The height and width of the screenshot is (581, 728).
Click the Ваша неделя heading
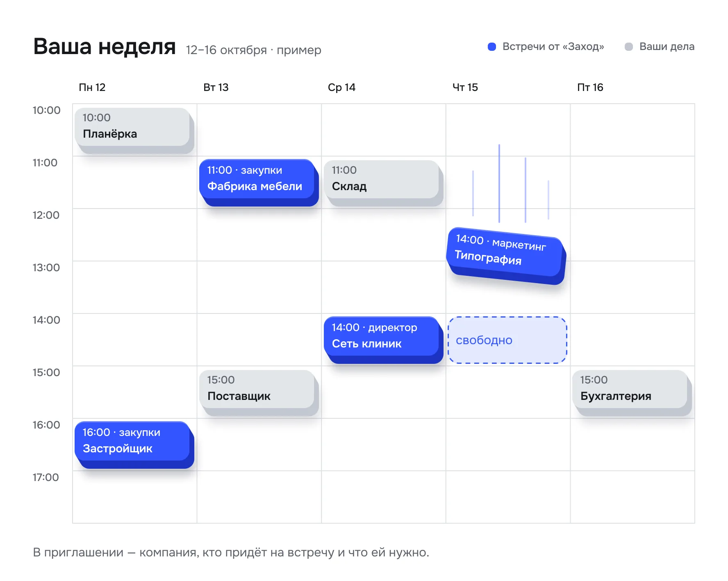coord(105,46)
